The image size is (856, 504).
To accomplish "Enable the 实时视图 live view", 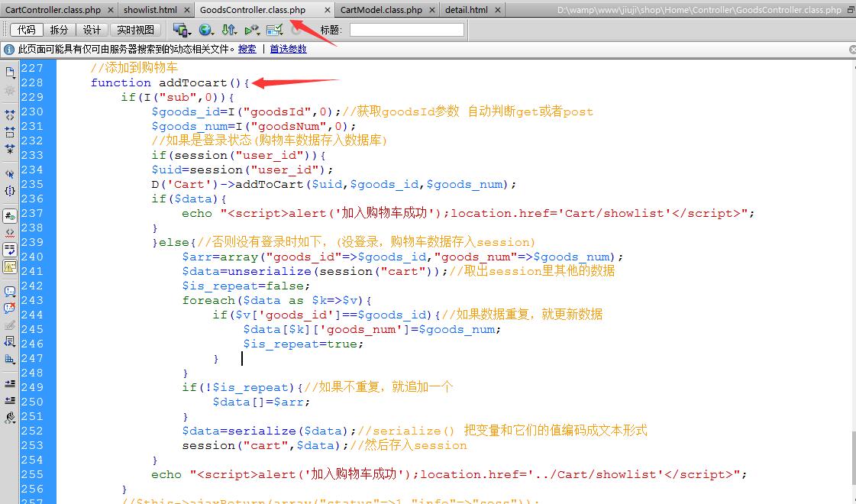I will tap(135, 30).
